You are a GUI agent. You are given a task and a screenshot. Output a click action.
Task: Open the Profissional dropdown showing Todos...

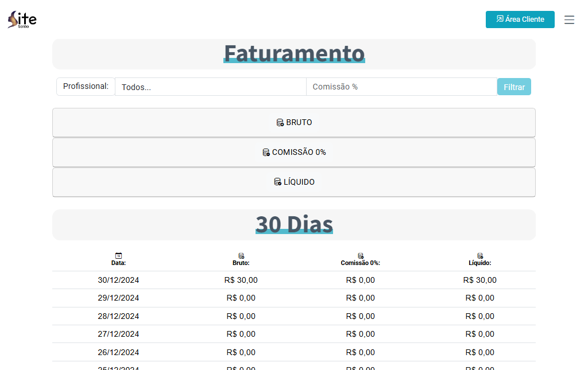click(210, 87)
